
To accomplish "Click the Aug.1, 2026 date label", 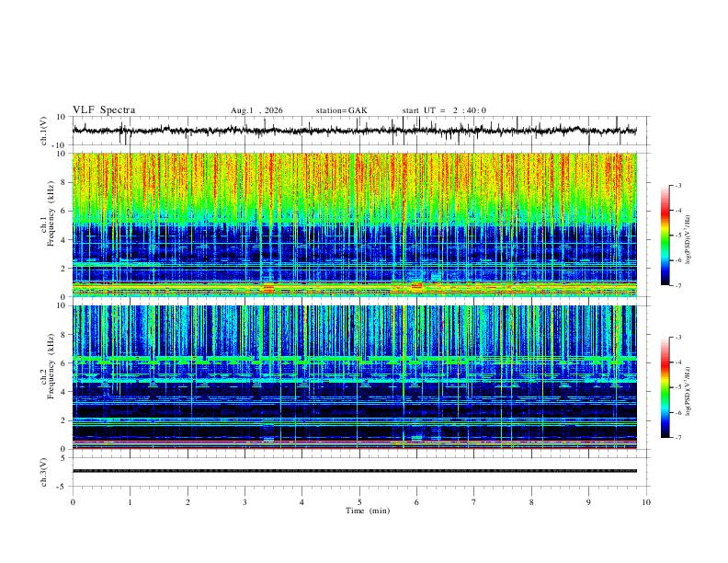I will (256, 110).
